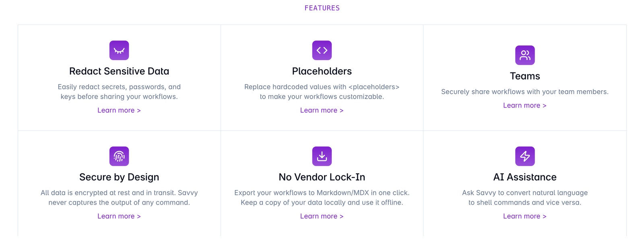The height and width of the screenshot is (252, 644).
Task: Click the download icon for No Vendor Lock-In
Action: point(322,156)
